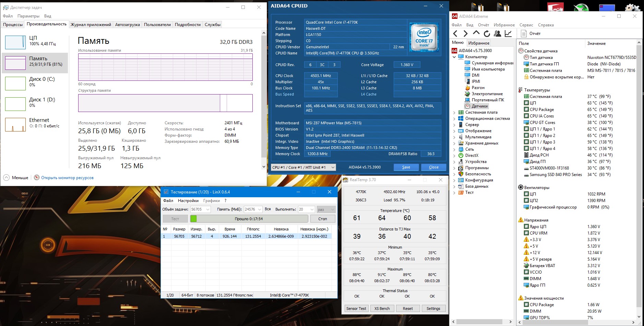644x326 pixels.
Task: Click the AIDA64 sensor list vertical scrollbar
Action: (639, 180)
